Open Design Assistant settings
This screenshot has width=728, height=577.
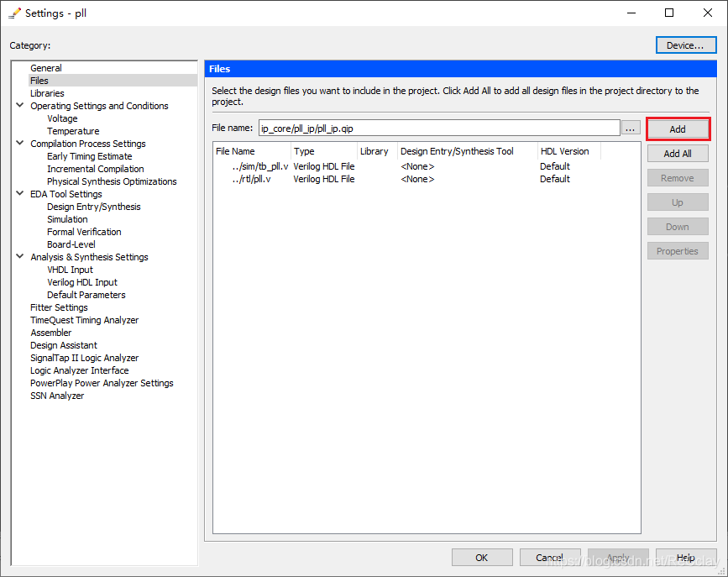tap(64, 344)
